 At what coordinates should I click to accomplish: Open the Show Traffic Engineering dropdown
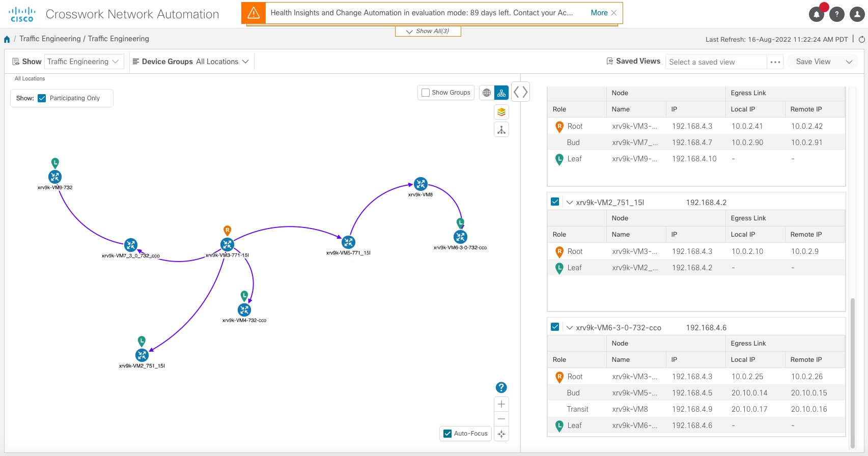(x=84, y=62)
